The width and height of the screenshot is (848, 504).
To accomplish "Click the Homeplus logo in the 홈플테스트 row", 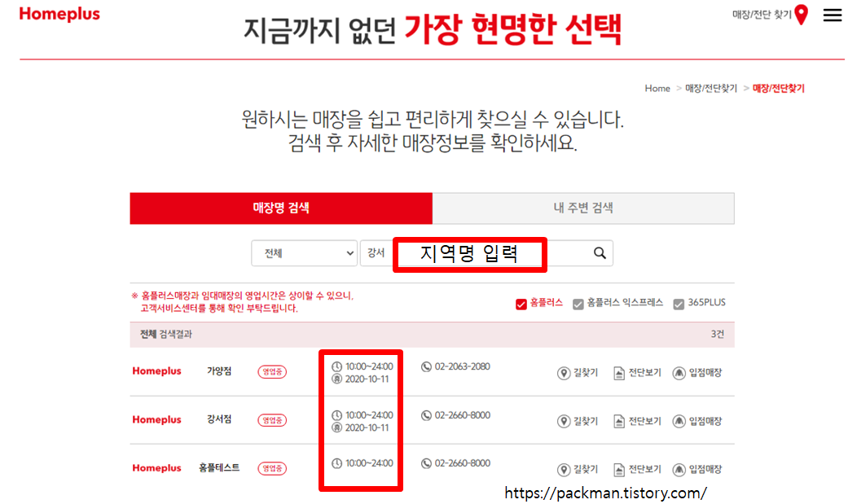I will coord(157,468).
